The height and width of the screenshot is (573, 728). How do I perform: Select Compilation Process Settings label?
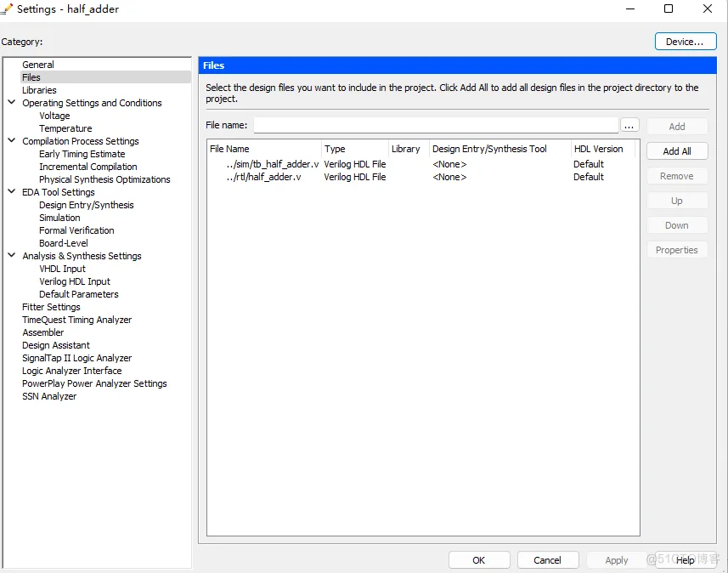coord(81,141)
